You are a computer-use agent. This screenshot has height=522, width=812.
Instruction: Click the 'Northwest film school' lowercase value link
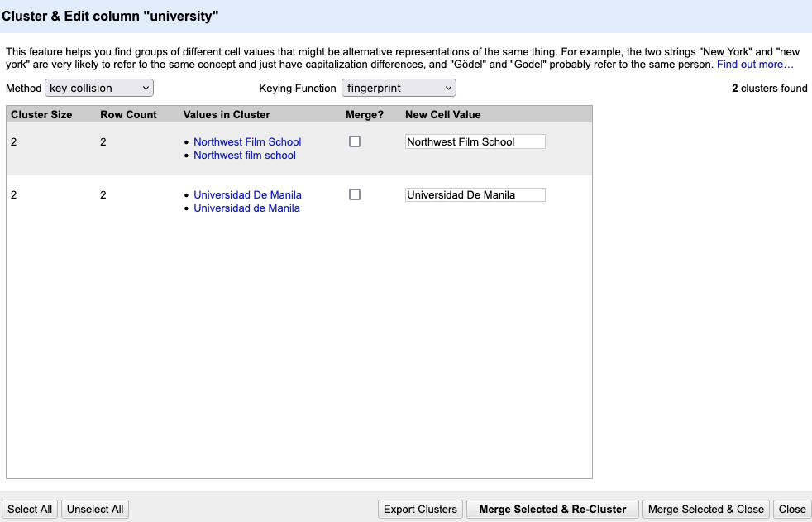[245, 156]
